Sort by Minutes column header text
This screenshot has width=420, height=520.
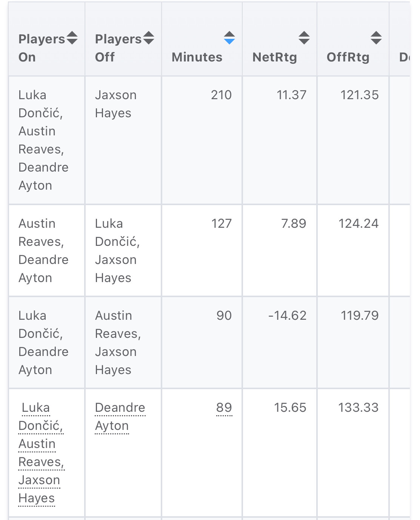pos(197,57)
